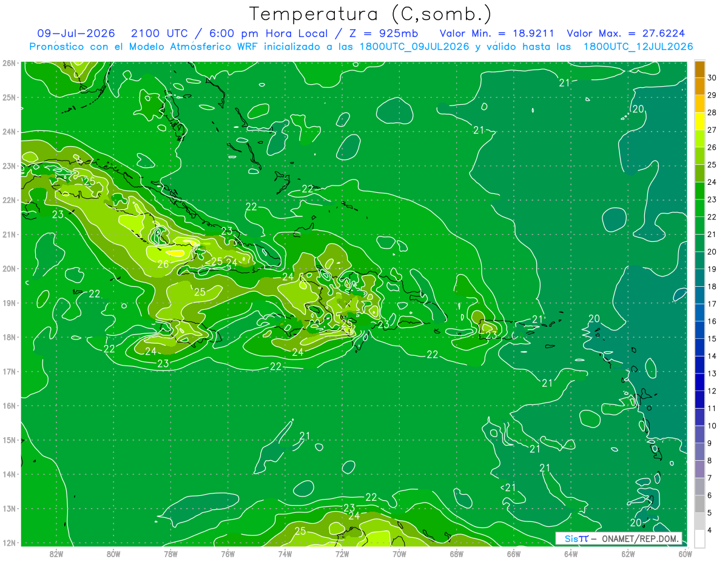The height and width of the screenshot is (562, 728).
Task: Click the "14N" latitude axis label
Action: coord(8,474)
